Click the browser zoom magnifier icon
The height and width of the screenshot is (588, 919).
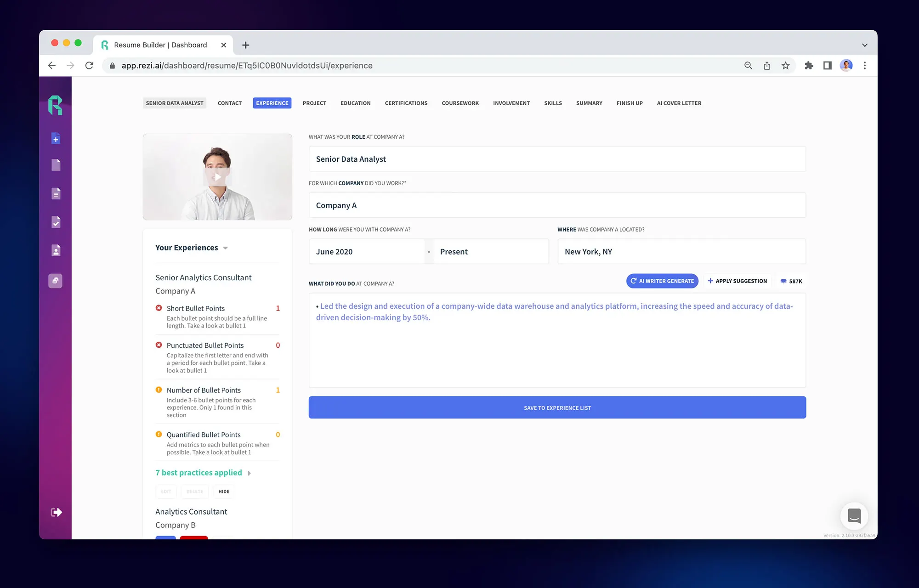[x=748, y=66]
